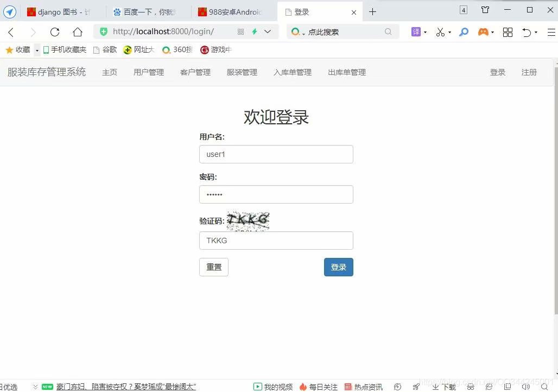Open 服装管理 nav item
Viewport: 558px width, 392px height.
242,72
